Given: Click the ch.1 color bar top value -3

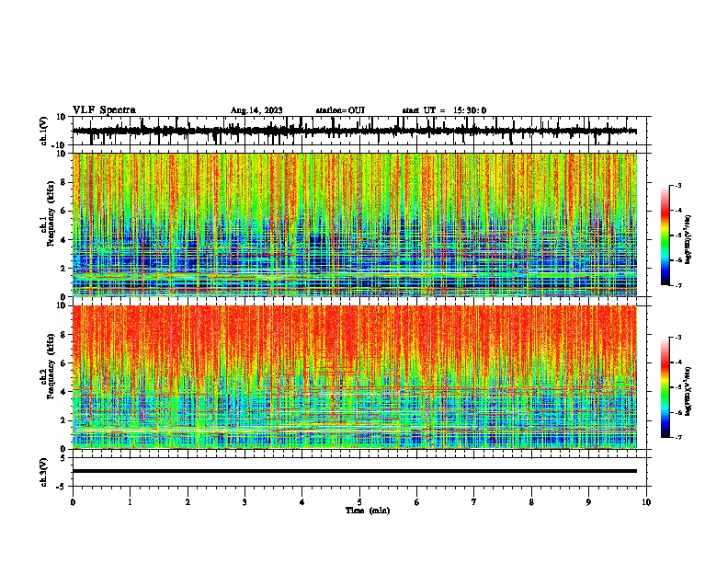Looking at the screenshot, I should tap(677, 186).
